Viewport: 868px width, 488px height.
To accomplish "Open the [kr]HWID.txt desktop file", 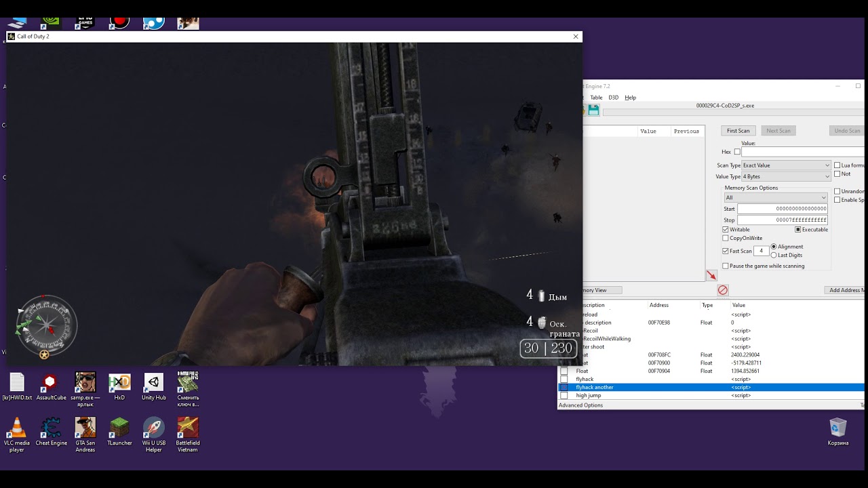I will point(17,387).
